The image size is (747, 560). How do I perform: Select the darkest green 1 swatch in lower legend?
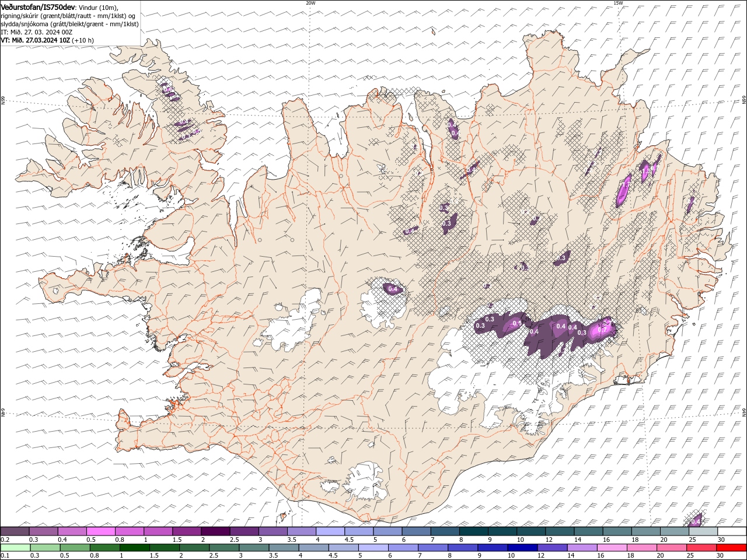click(135, 548)
